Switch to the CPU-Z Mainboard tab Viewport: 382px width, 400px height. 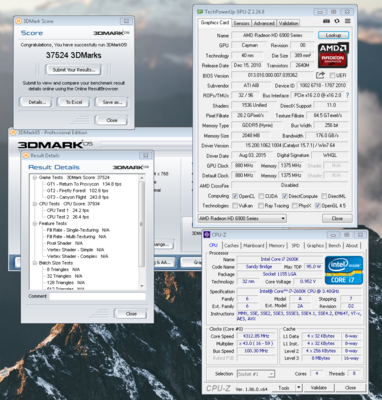coord(254,245)
